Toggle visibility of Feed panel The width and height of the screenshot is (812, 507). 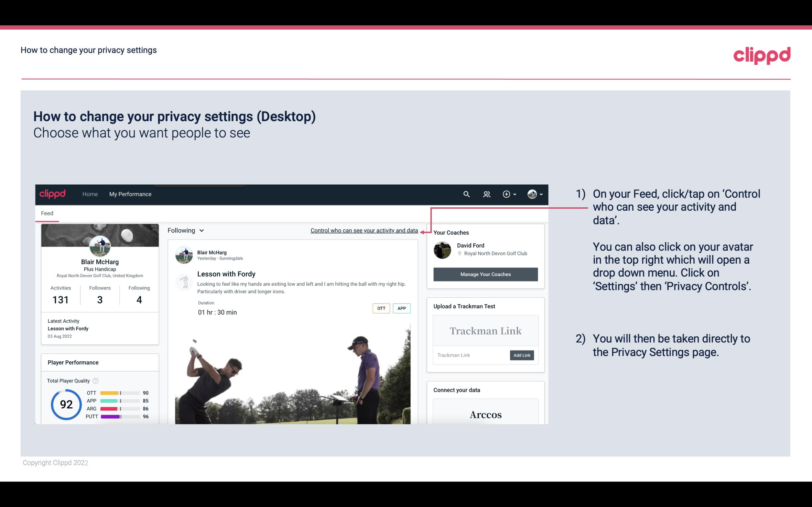pyautogui.click(x=47, y=213)
